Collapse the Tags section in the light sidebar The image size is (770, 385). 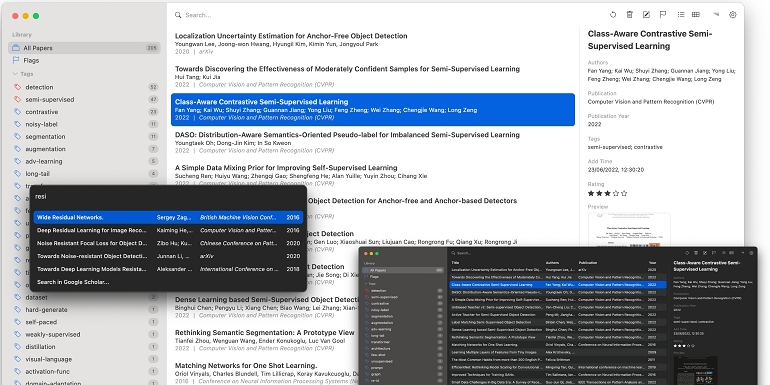coord(15,74)
